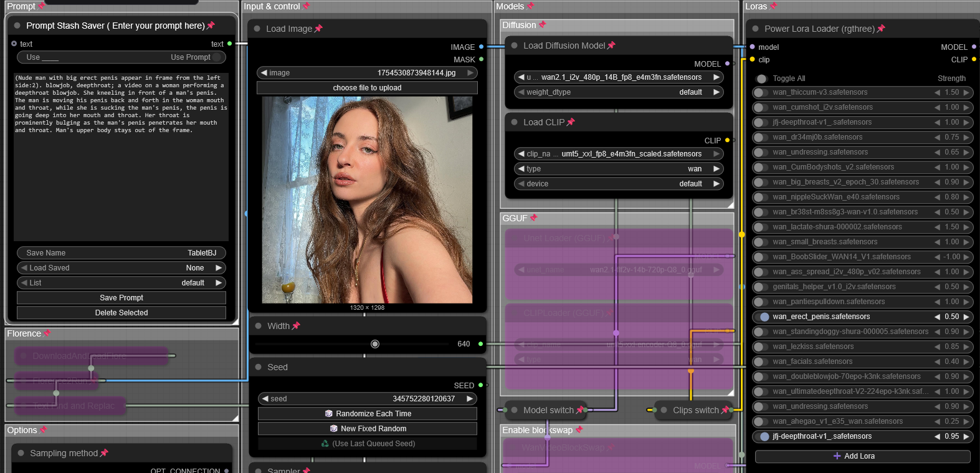Collapse the Sampling method node dot
Image resolution: width=980 pixels, height=473 pixels.
pos(21,453)
